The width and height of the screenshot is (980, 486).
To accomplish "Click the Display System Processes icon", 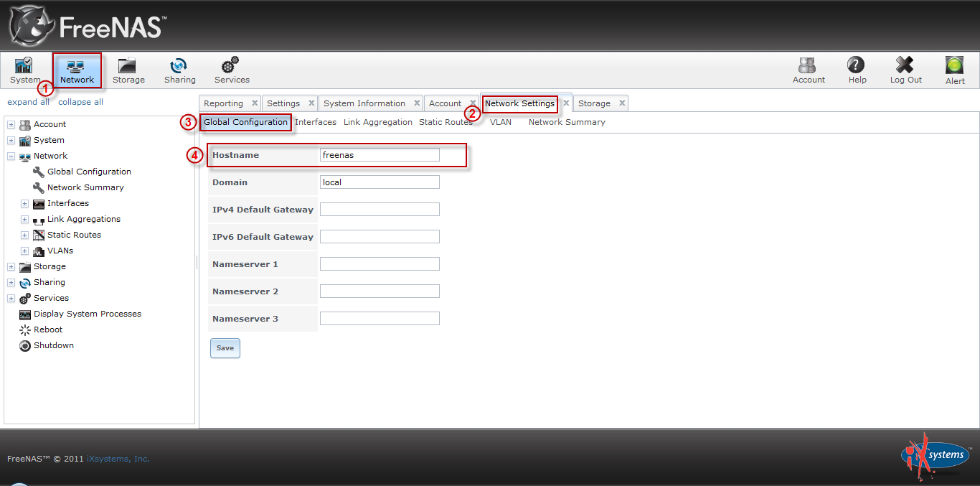I will click(25, 314).
